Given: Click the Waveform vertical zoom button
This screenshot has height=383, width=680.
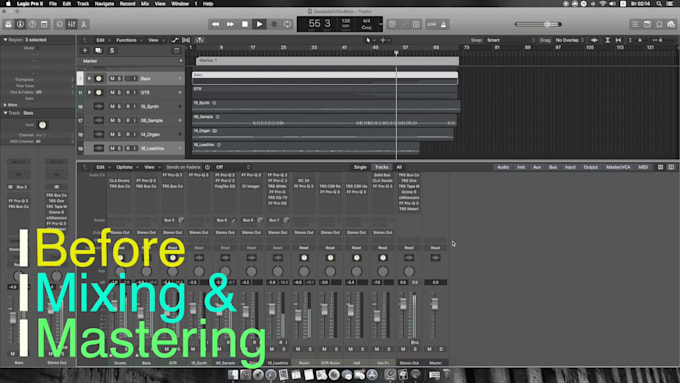Looking at the screenshot, I should tap(595, 40).
